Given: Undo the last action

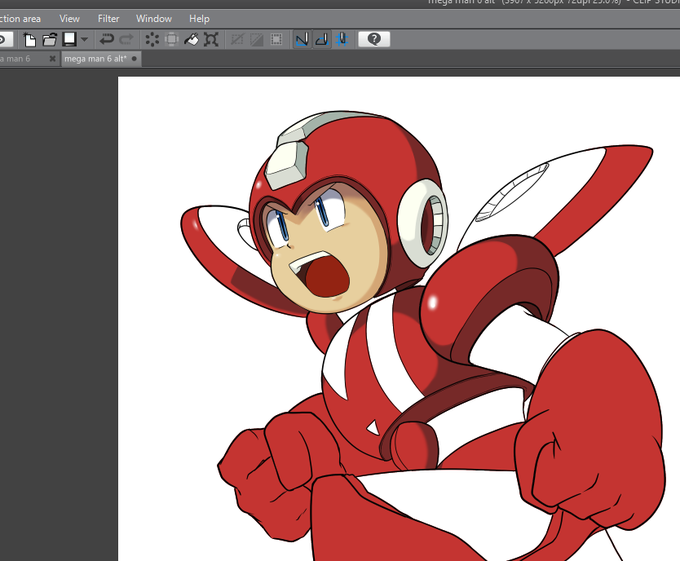Looking at the screenshot, I should pos(106,40).
